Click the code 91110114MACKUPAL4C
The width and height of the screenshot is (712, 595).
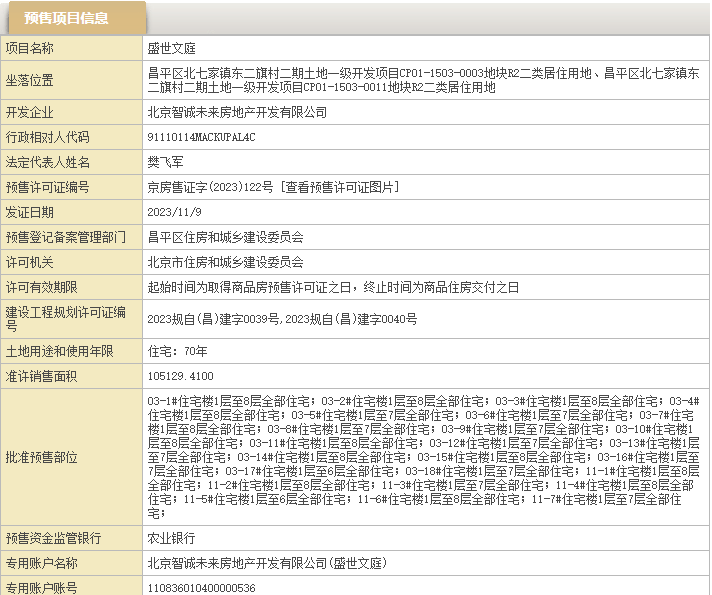coord(201,137)
